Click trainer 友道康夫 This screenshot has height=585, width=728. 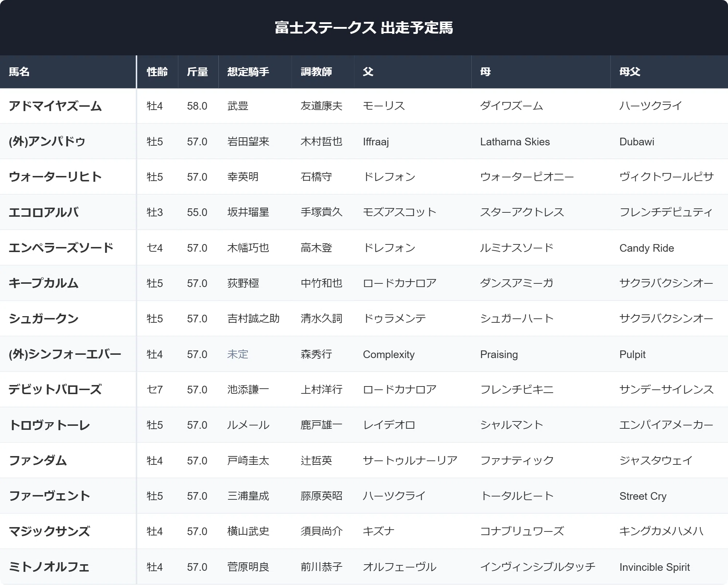pos(321,106)
